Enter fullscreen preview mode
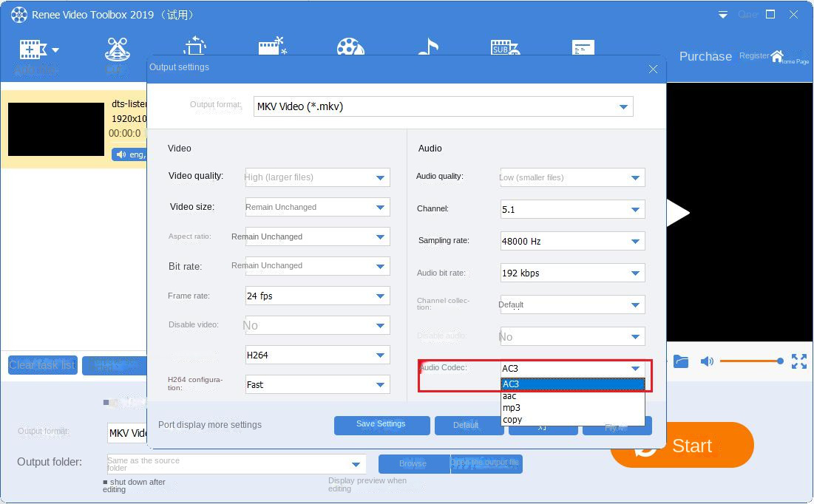Screen dimensions: 814x504 pos(799,361)
